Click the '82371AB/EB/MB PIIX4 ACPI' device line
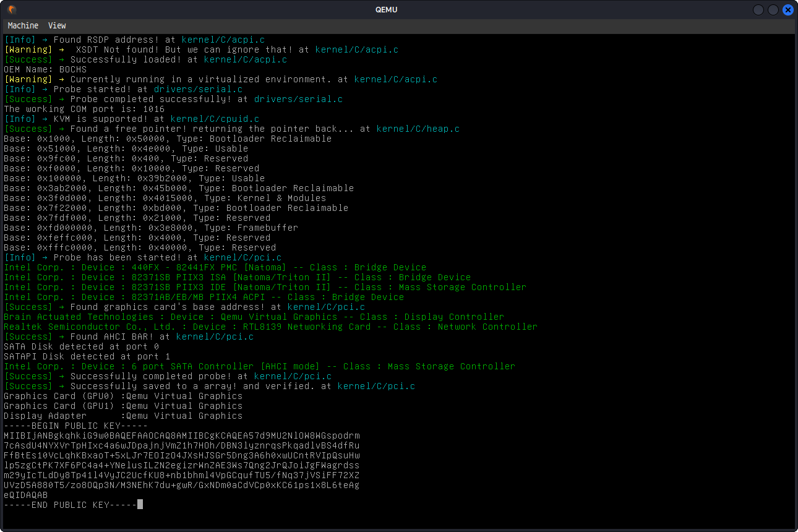The height and width of the screenshot is (532, 798). [204, 297]
